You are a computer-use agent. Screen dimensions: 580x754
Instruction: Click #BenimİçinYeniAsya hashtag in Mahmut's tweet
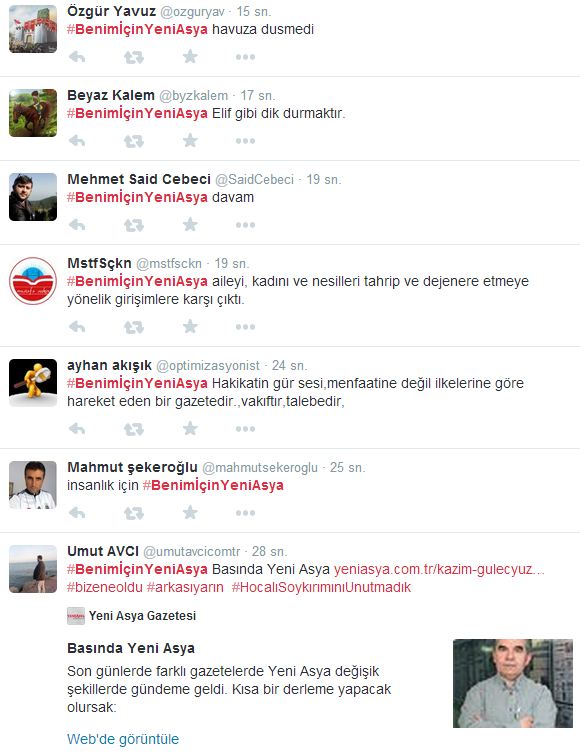point(213,485)
